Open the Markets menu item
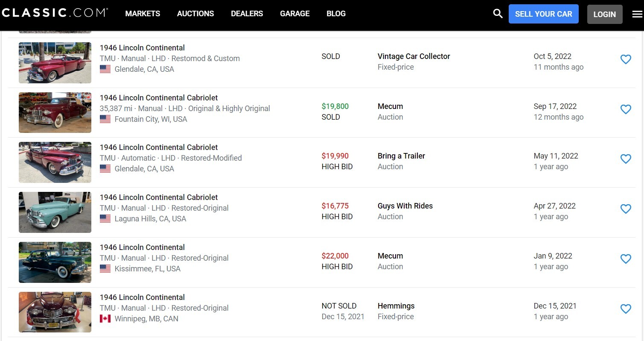 pyautogui.click(x=143, y=14)
